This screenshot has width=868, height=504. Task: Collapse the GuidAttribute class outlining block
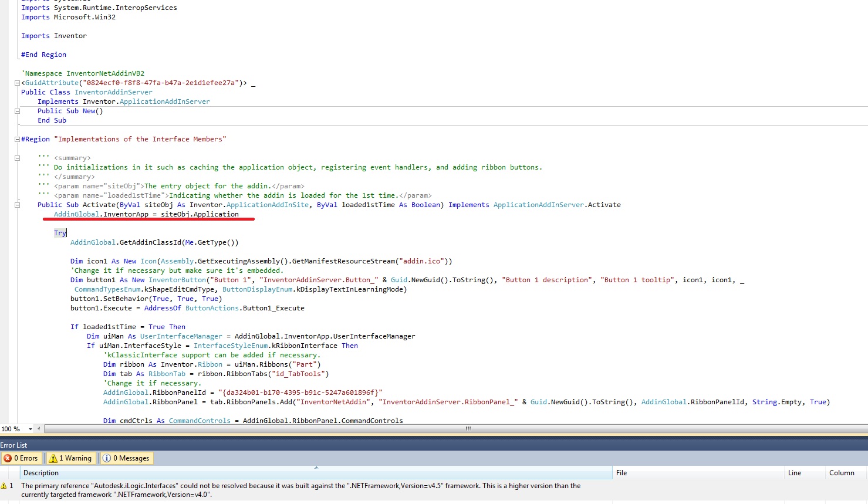pos(17,83)
